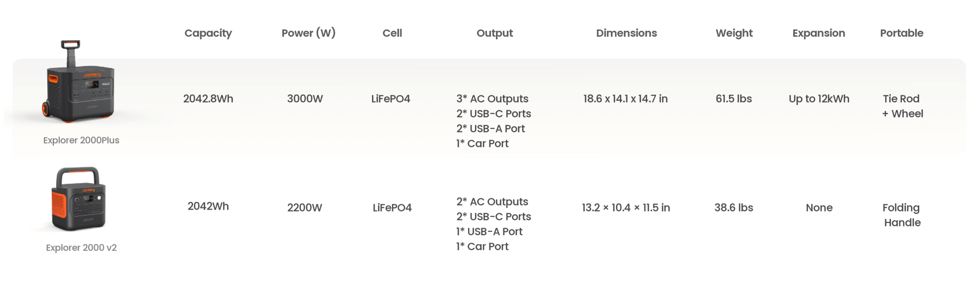980x283 pixels.
Task: Click the 2200W power value
Action: click(305, 208)
